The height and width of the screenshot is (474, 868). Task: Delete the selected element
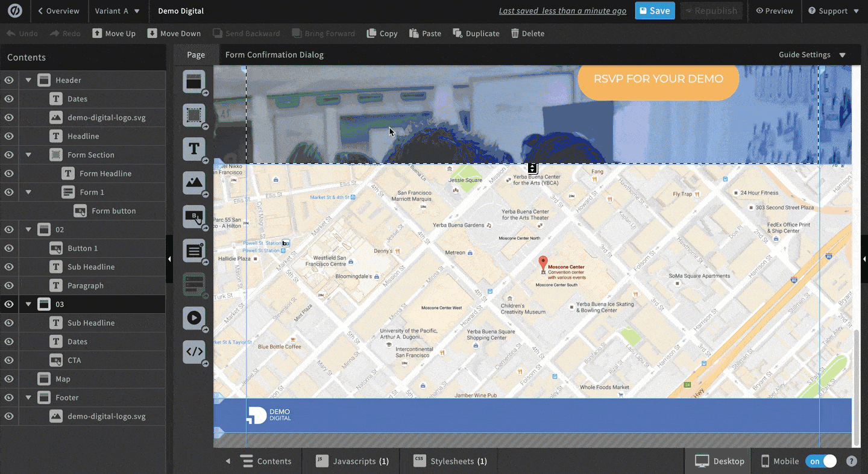point(528,33)
